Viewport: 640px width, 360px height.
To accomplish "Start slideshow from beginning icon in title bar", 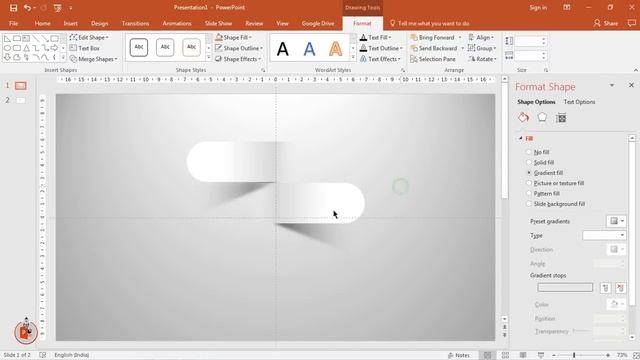I will click(x=58, y=8).
